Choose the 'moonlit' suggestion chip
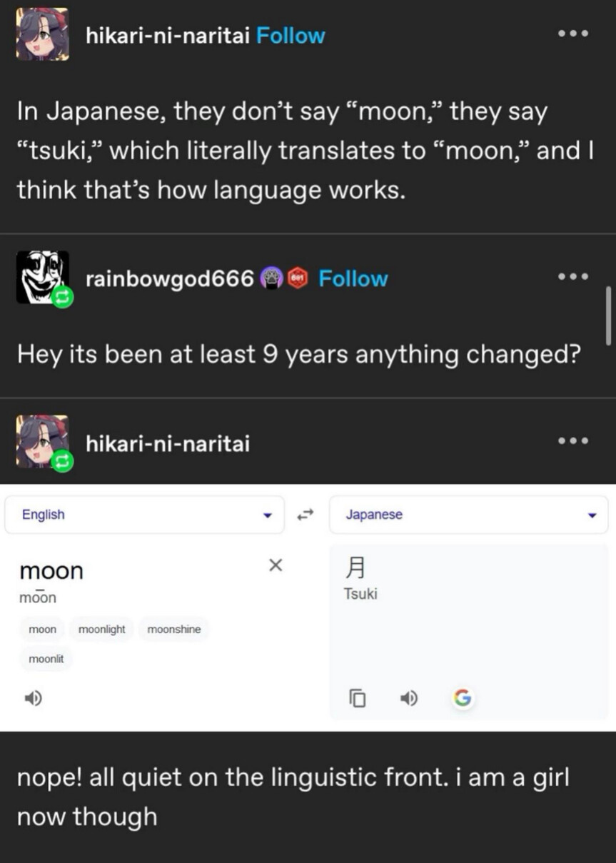The image size is (616, 863). (x=46, y=659)
